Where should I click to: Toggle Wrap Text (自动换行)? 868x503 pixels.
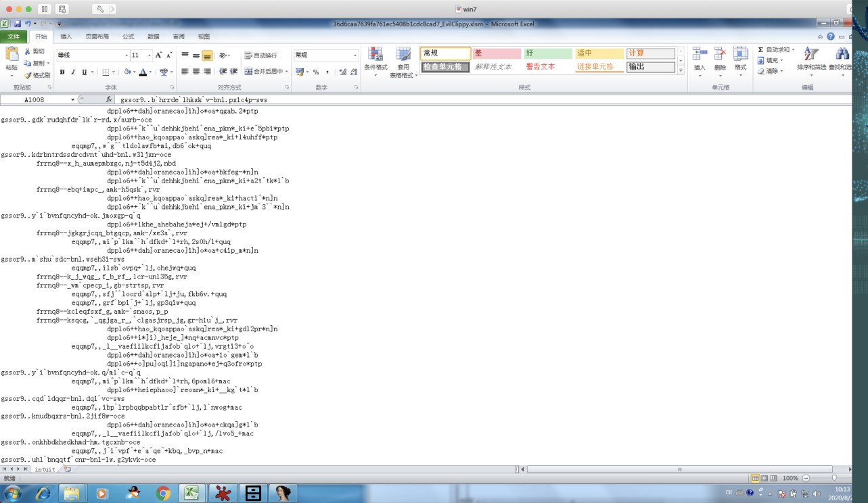point(260,55)
